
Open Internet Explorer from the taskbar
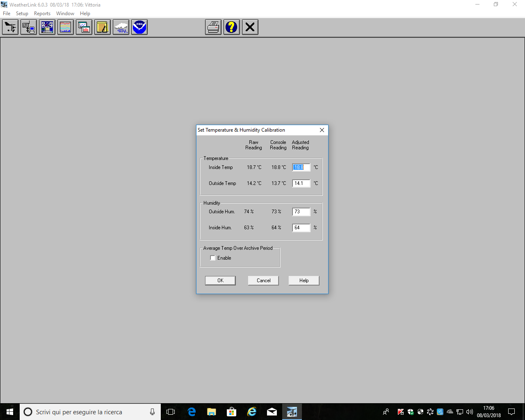[x=252, y=412]
